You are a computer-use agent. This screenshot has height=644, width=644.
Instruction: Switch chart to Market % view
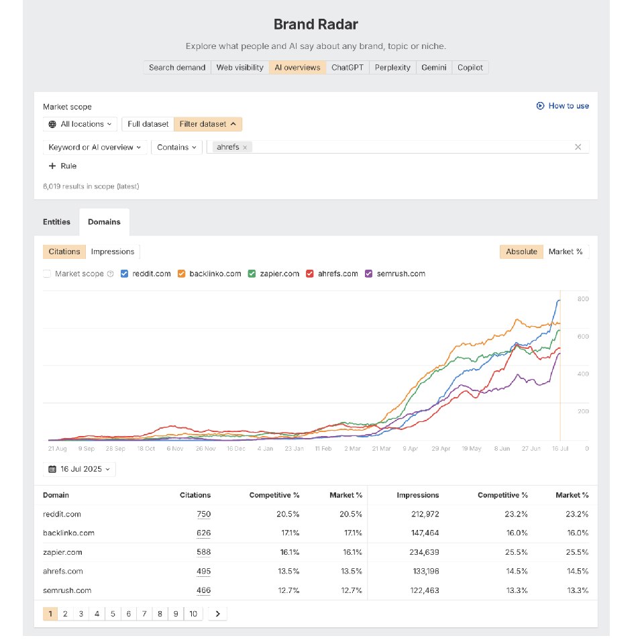566,252
